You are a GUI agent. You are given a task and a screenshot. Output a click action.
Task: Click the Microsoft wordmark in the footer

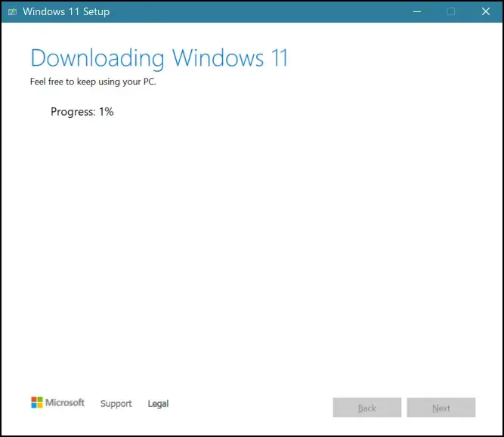65,403
